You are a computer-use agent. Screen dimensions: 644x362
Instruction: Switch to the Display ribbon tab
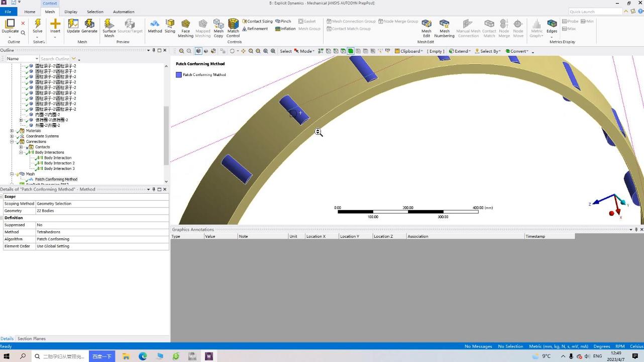pyautogui.click(x=71, y=12)
